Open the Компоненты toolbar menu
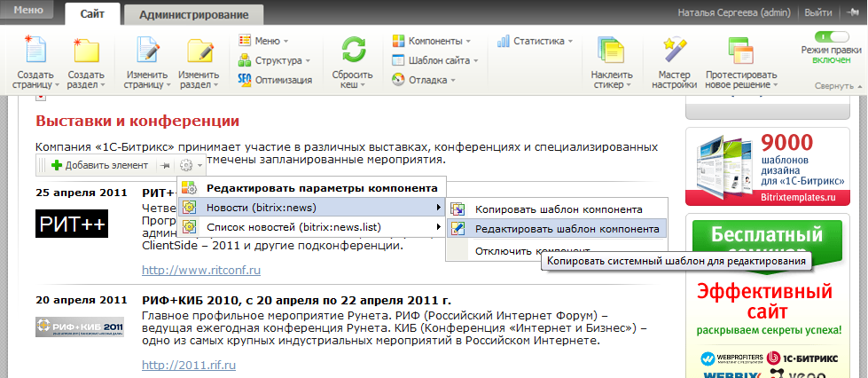This screenshot has height=378, width=868. (x=431, y=41)
